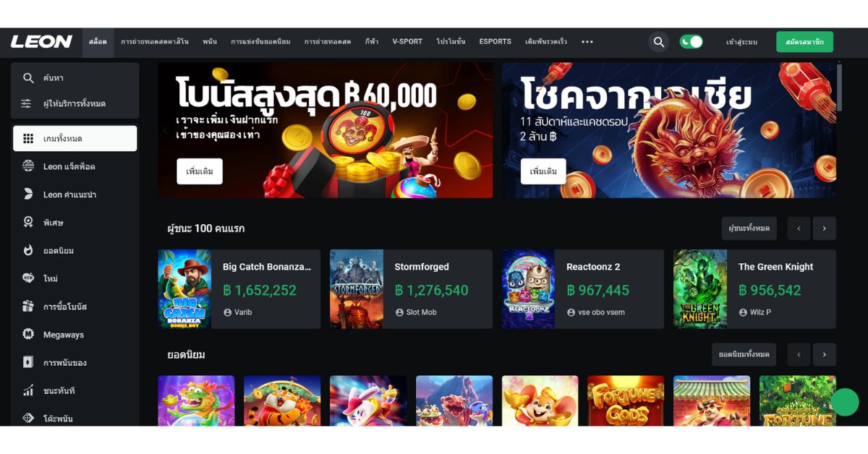Image resolution: width=868 pixels, height=454 pixels.
Task: Open the bonus buy gift icon in sidebar
Action: coord(28,307)
